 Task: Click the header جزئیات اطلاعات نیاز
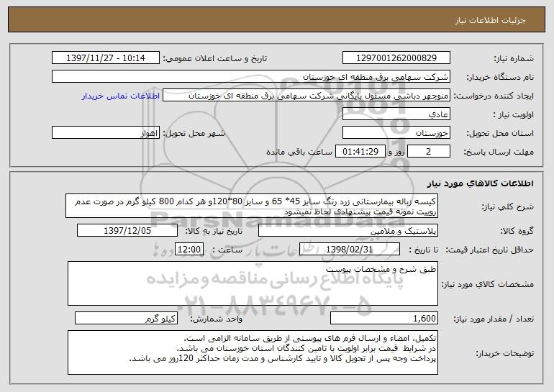[490, 20]
